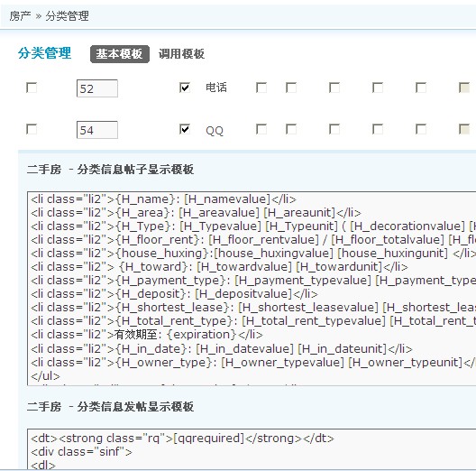Click the input field containing 54
Viewport: 476px width, 471px height.
click(x=97, y=130)
